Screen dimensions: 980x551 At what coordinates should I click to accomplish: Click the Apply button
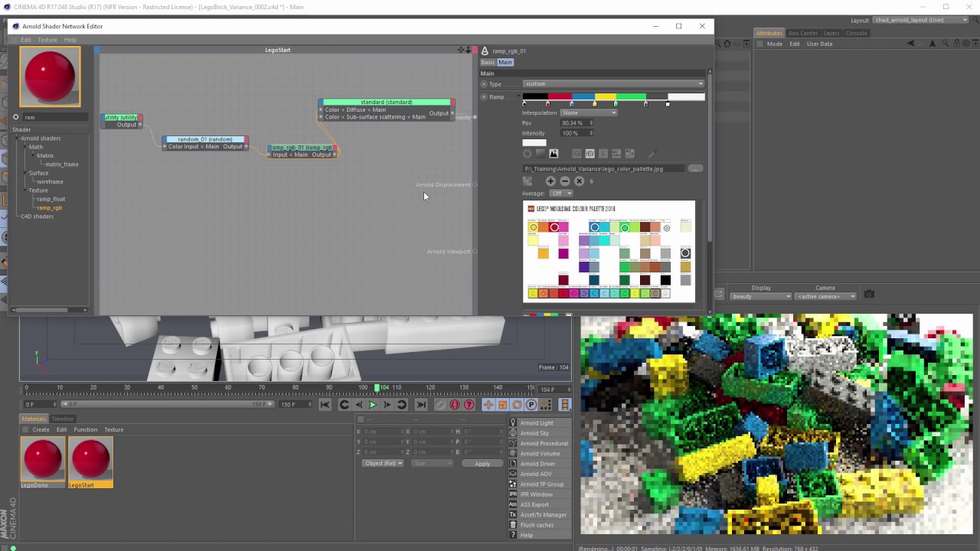click(482, 463)
